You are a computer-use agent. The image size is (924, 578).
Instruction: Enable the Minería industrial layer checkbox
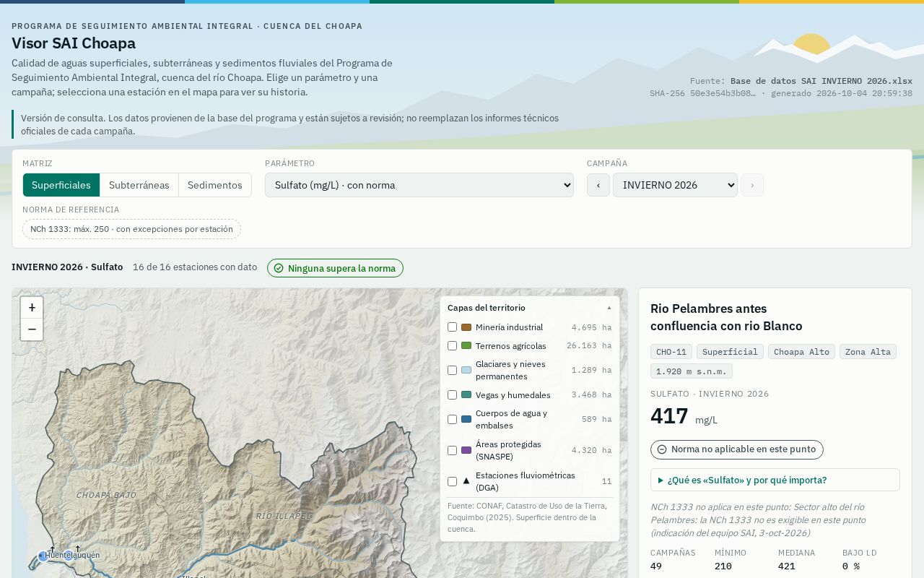(453, 327)
